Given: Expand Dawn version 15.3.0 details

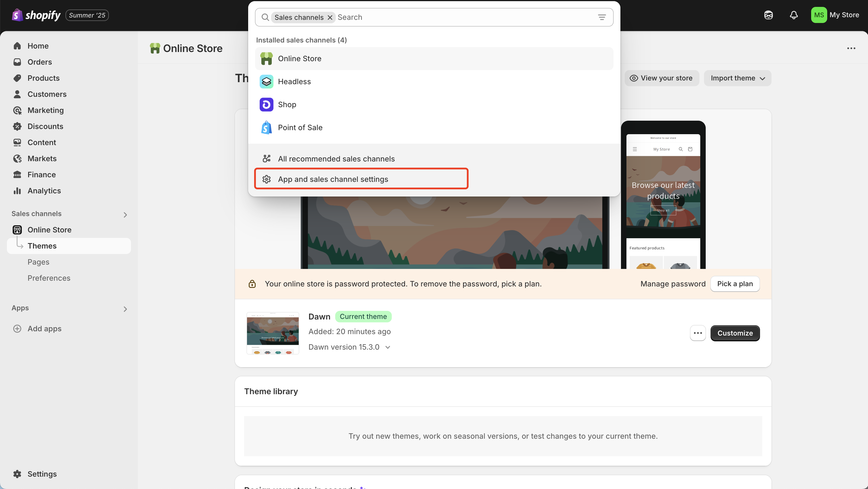Looking at the screenshot, I should pyautogui.click(x=387, y=347).
